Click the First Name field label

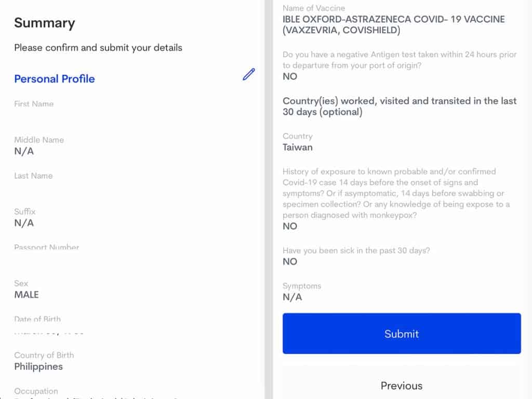[x=34, y=104]
